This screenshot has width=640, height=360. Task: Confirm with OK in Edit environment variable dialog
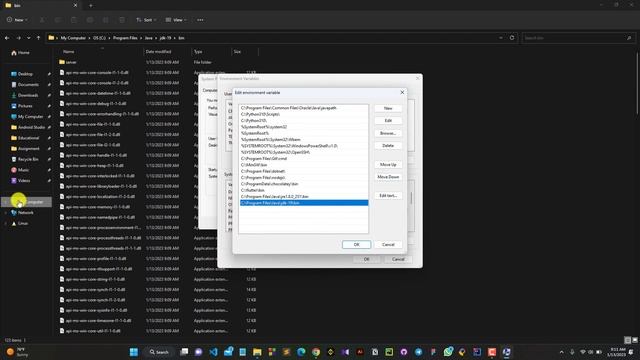[356, 244]
